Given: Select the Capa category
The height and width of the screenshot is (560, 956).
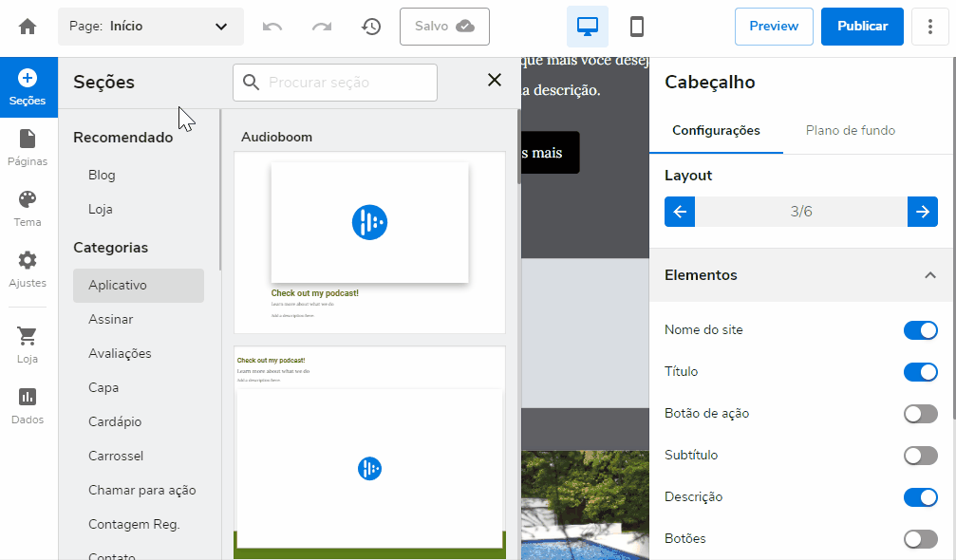Looking at the screenshot, I should coord(103,387).
